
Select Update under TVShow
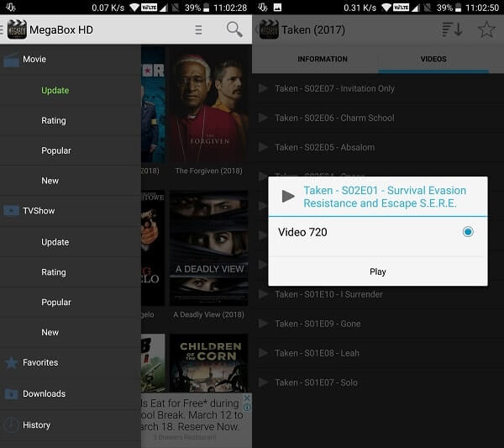pyautogui.click(x=71, y=242)
